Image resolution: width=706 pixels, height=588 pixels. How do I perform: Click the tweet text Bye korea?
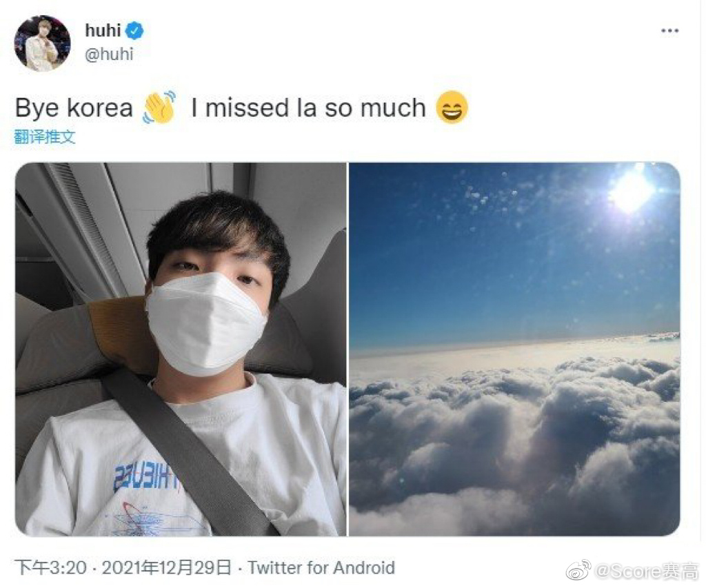tap(74, 108)
